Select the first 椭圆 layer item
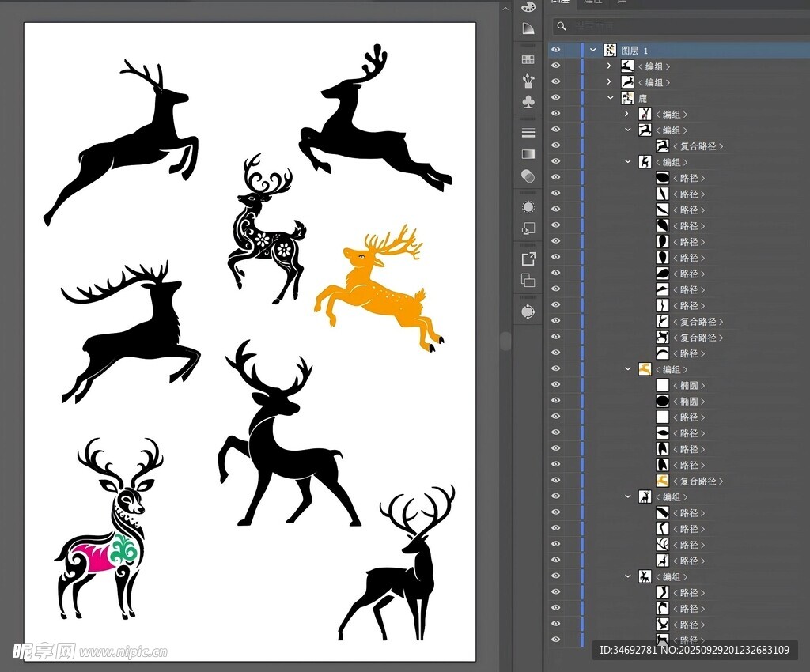The width and height of the screenshot is (810, 672). [x=689, y=385]
